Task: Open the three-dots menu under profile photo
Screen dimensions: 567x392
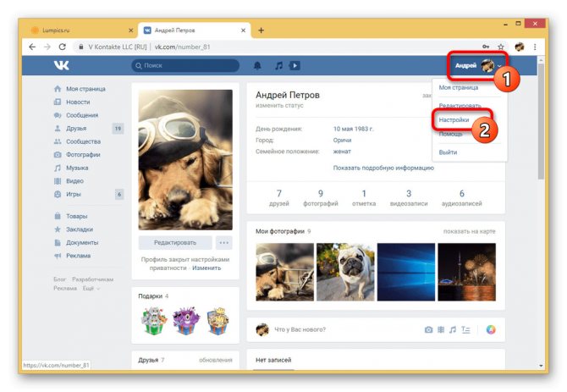Action: click(x=223, y=243)
